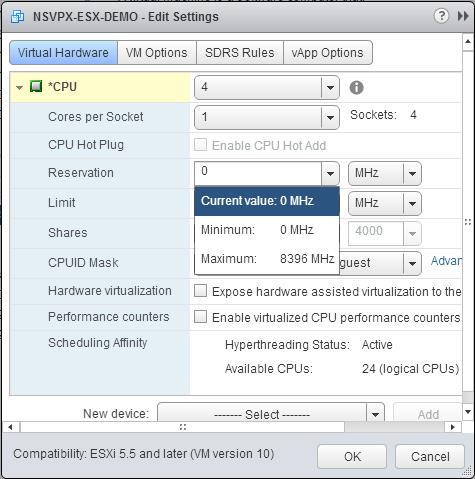This screenshot has height=479, width=475.
Task: Select Current value: 0 MHz option
Action: click(x=267, y=201)
